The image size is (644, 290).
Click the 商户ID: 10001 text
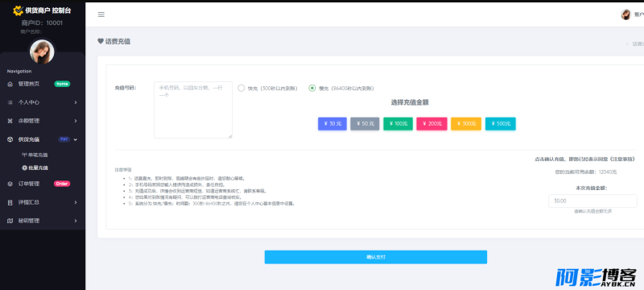pyautogui.click(x=42, y=23)
